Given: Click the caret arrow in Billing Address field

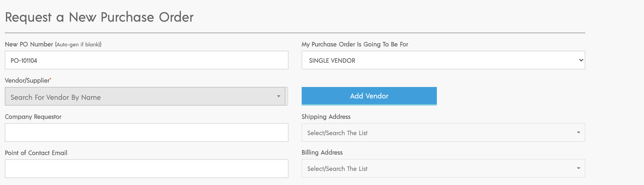Looking at the screenshot, I should 578,168.
